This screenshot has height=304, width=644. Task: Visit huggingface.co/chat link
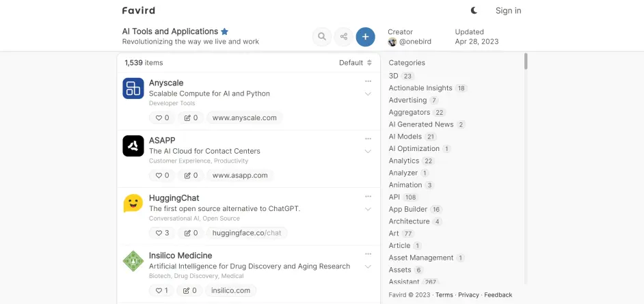pyautogui.click(x=247, y=233)
